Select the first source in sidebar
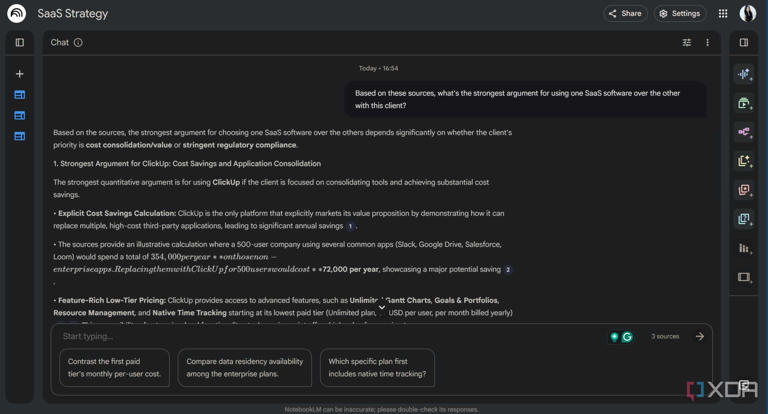Image resolution: width=768 pixels, height=414 pixels. pyautogui.click(x=20, y=95)
